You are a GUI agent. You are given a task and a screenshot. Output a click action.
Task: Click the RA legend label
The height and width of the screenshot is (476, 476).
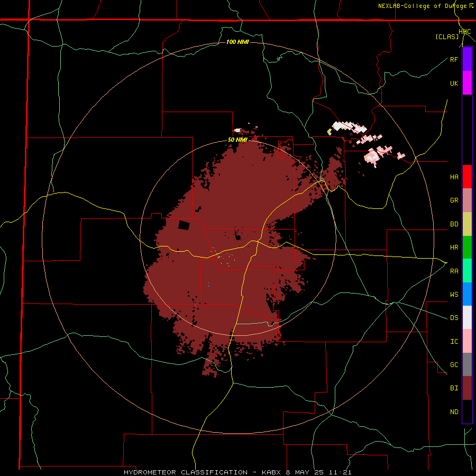tap(454, 271)
